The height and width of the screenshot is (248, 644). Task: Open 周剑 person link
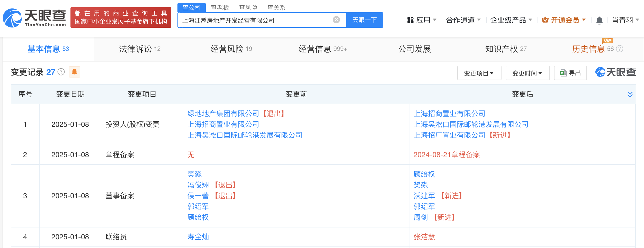[x=421, y=217]
